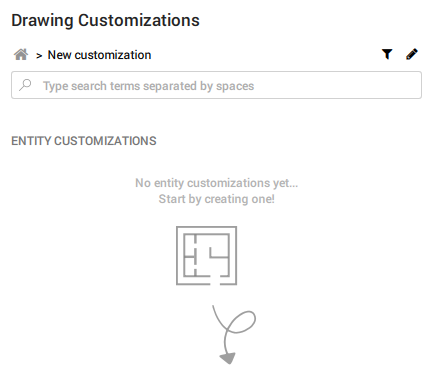Click the '>' breadcrumb separator
Image resolution: width=430 pixels, height=384 pixels.
(x=39, y=56)
